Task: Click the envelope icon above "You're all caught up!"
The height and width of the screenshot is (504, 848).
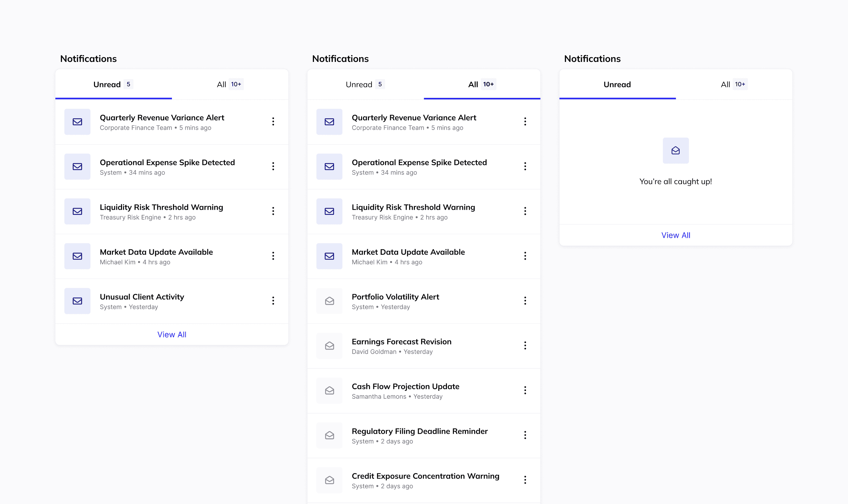Action: (x=675, y=150)
